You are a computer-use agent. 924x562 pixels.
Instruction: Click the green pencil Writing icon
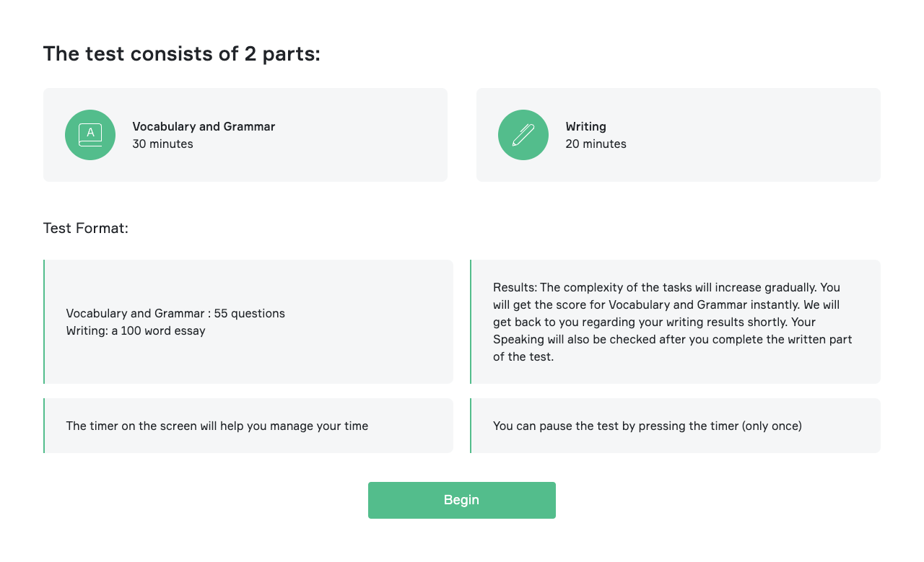tap(523, 135)
